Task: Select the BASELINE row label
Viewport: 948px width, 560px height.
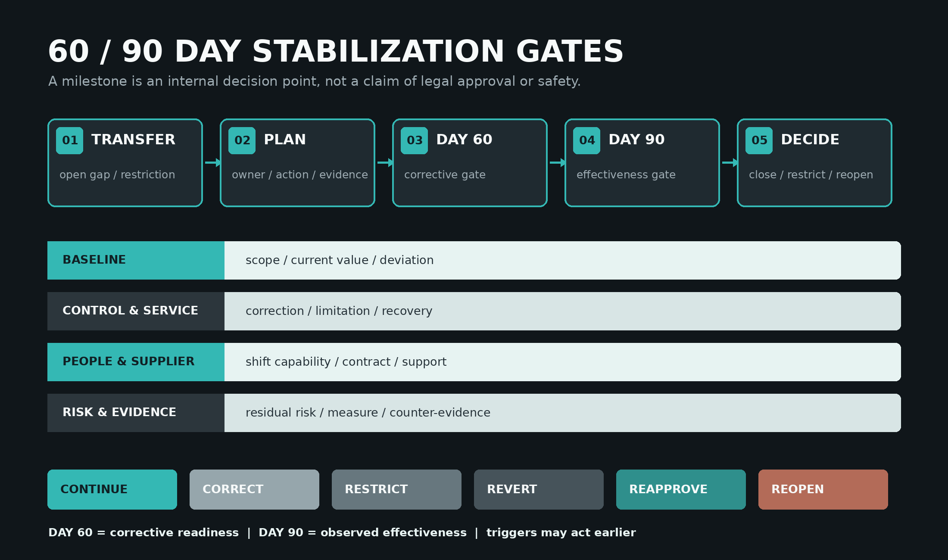Action: pos(136,260)
